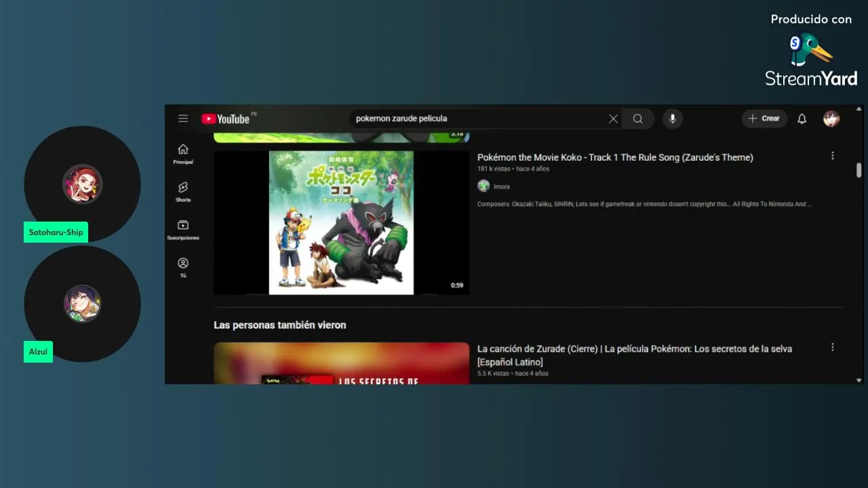The width and height of the screenshot is (868, 488).
Task: Click the magnifier search button
Action: tap(638, 119)
